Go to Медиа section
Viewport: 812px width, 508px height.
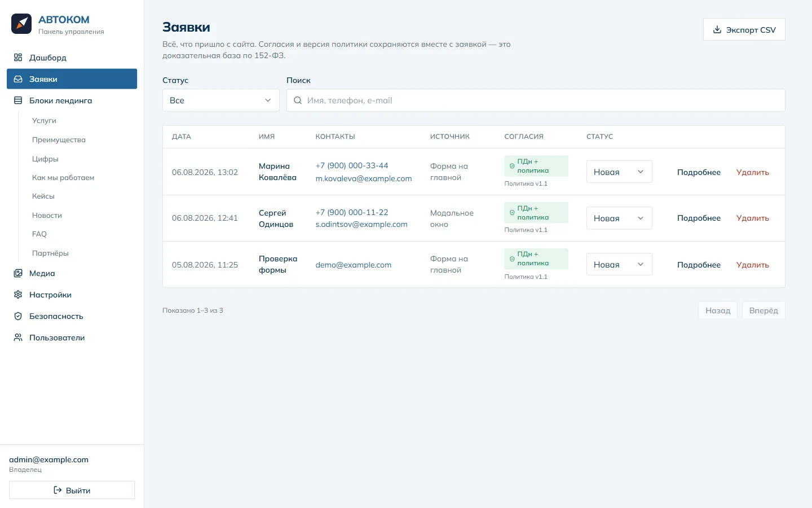[72, 273]
